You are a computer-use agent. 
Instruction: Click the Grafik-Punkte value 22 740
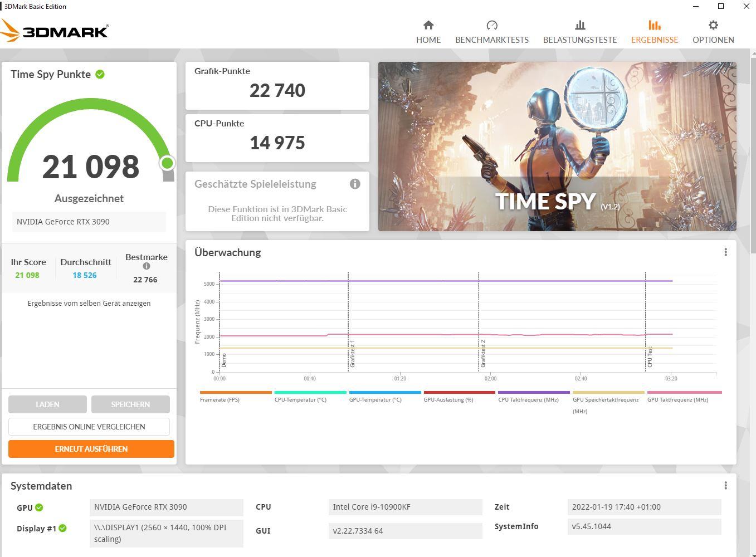point(277,90)
